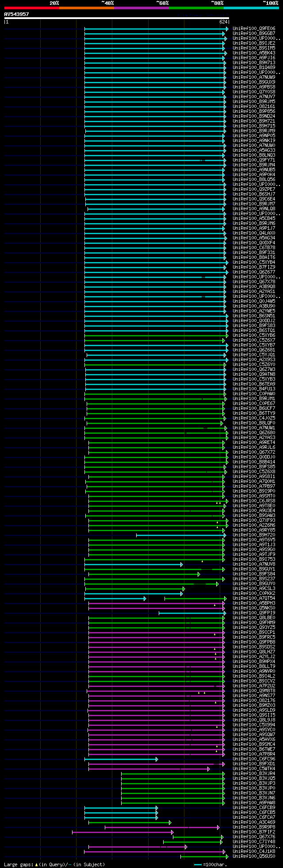The height and width of the screenshot is (868, 283).
Task: Open hit UniRef100_C6FC96
Action: click(x=254, y=759)
